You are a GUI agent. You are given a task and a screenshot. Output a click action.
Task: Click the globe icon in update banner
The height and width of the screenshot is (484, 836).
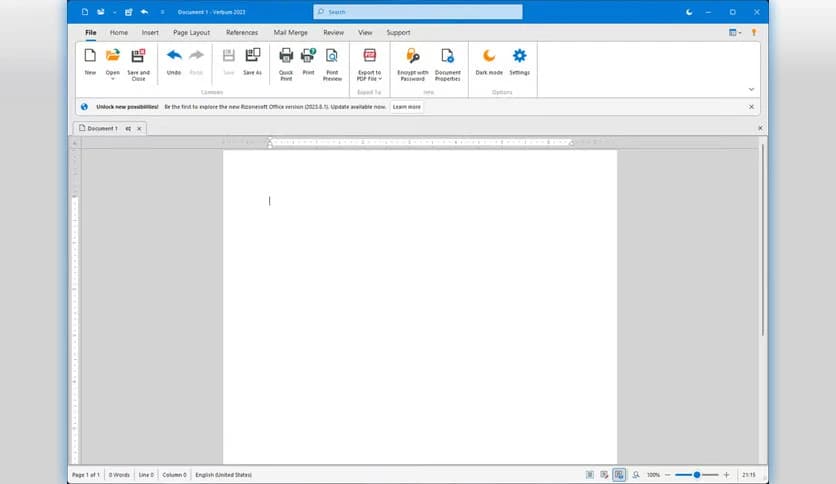(x=84, y=107)
